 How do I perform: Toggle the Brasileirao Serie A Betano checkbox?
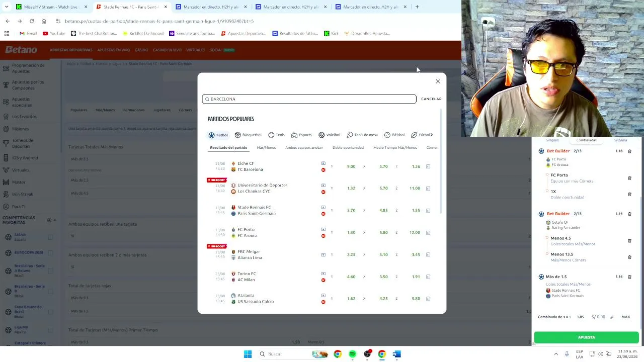[50, 270]
